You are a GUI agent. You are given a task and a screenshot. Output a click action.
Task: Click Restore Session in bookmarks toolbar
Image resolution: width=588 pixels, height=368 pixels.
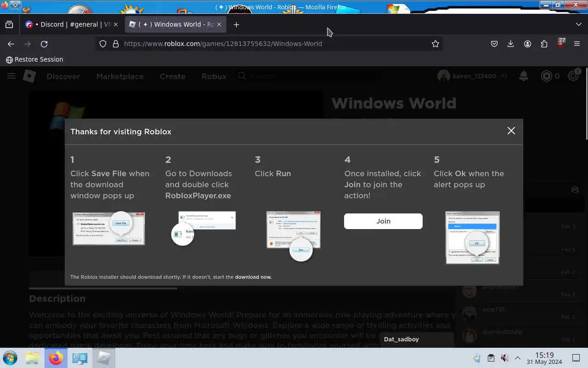34,59
